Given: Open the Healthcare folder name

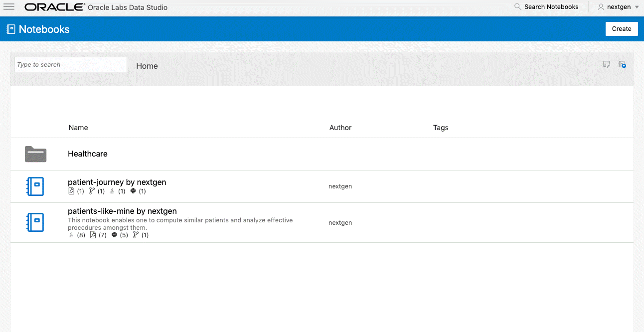Looking at the screenshot, I should (88, 154).
